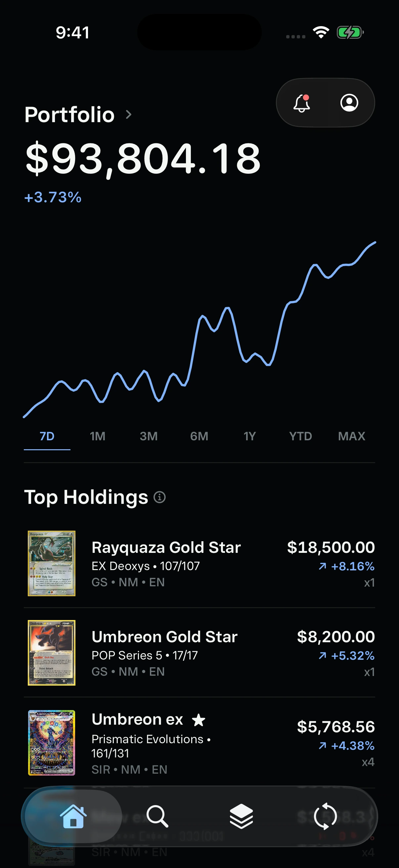Open the user profile icon
This screenshot has height=868, width=399.
click(x=349, y=103)
